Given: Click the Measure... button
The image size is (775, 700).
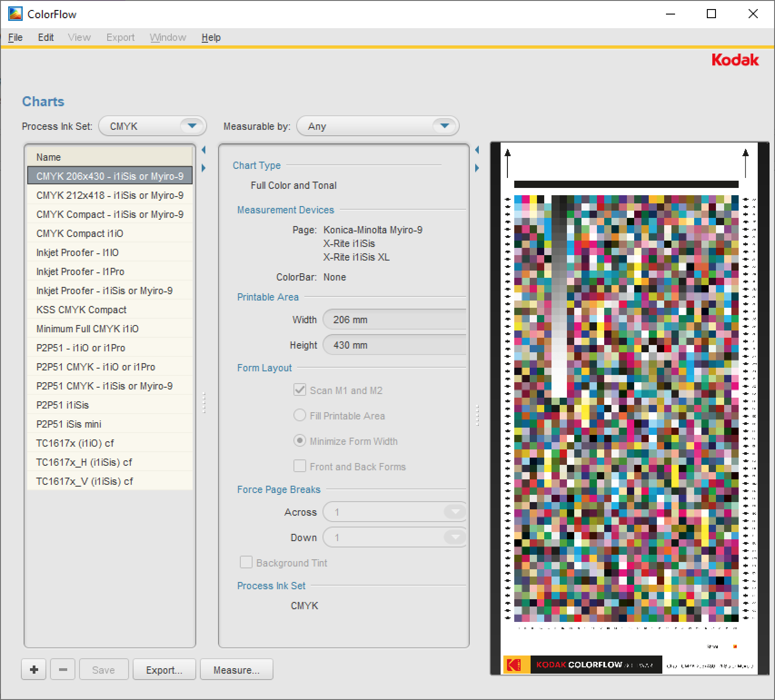Looking at the screenshot, I should pyautogui.click(x=236, y=670).
